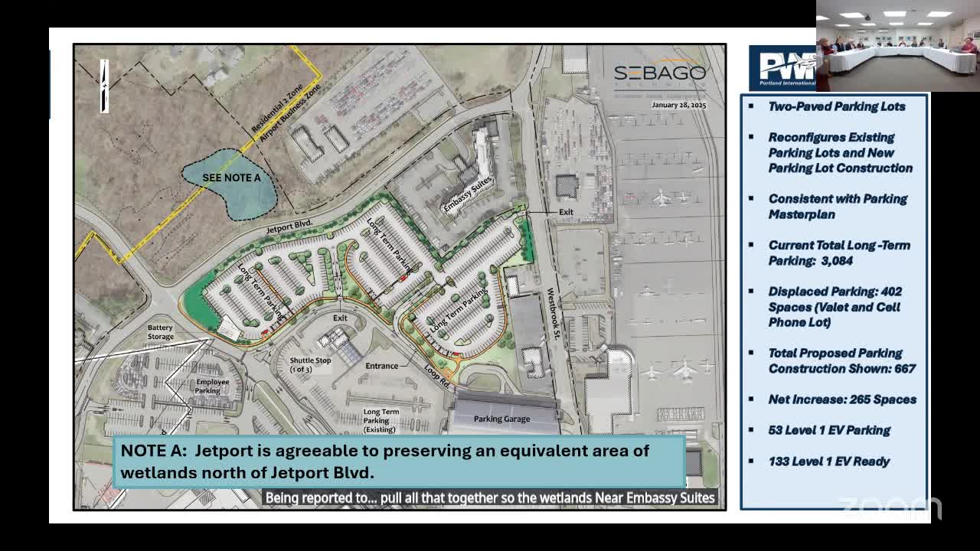Screen dimensions: 980x551
Task: Click the 'Two-Paved Parking Lots' bullet
Action: coord(837,106)
